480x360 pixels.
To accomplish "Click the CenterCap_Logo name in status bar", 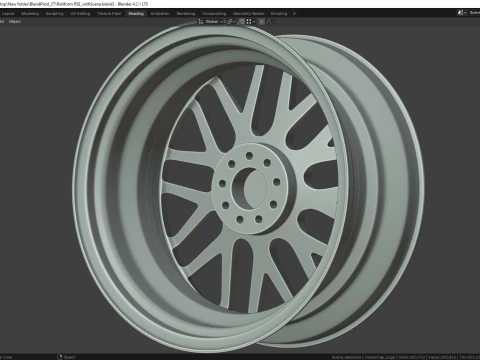I will click(x=380, y=357).
